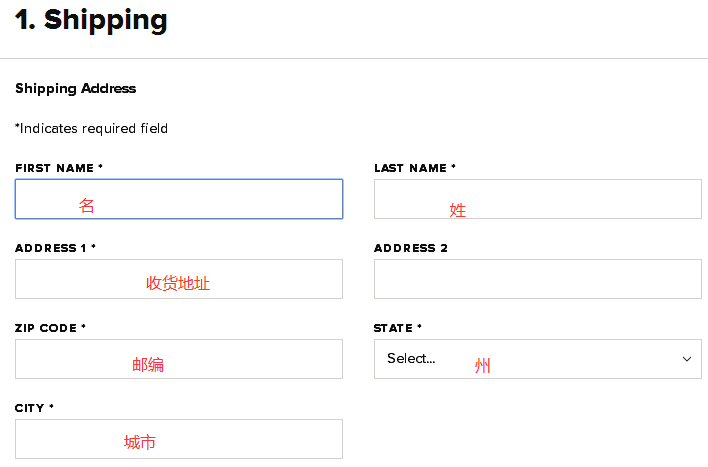Click the red 邮编 annotation text
Screen dimensions: 708x467
[148, 365]
